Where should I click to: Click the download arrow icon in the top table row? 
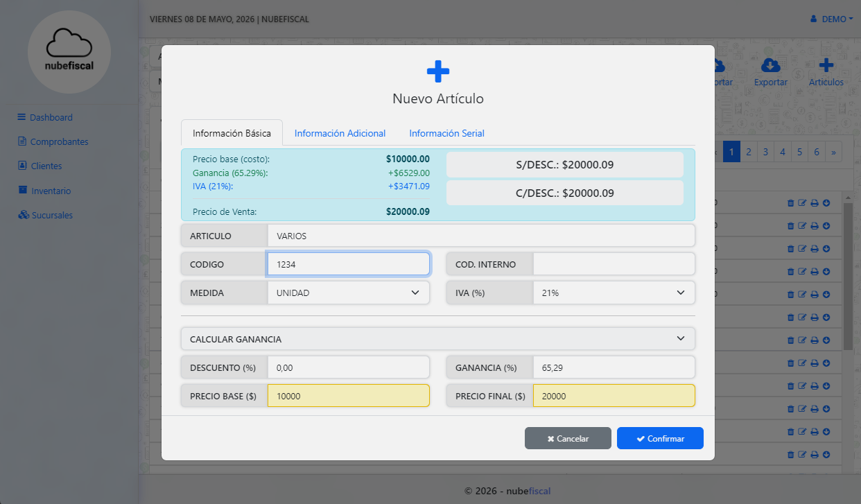point(826,203)
